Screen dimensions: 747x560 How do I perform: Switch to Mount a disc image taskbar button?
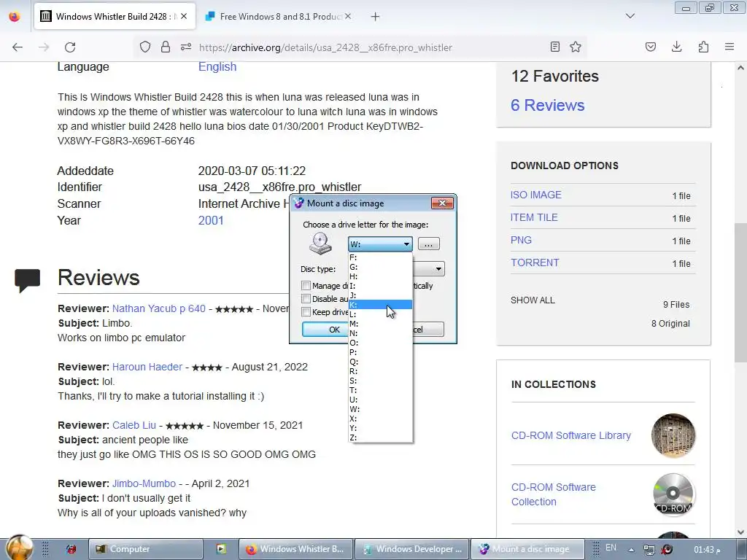tap(528, 549)
